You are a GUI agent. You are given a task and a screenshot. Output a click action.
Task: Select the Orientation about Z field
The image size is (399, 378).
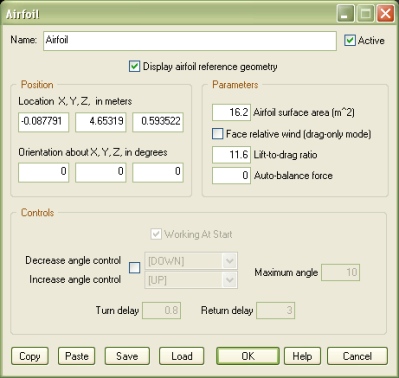pos(158,172)
